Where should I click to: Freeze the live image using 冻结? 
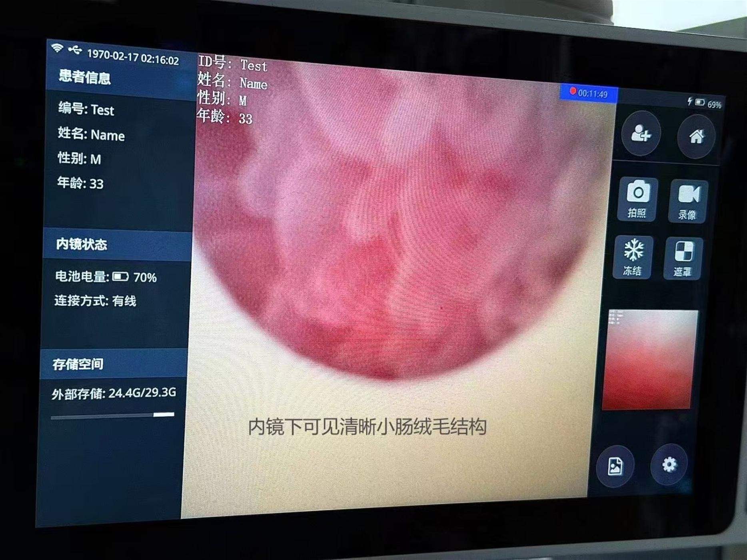633,257
